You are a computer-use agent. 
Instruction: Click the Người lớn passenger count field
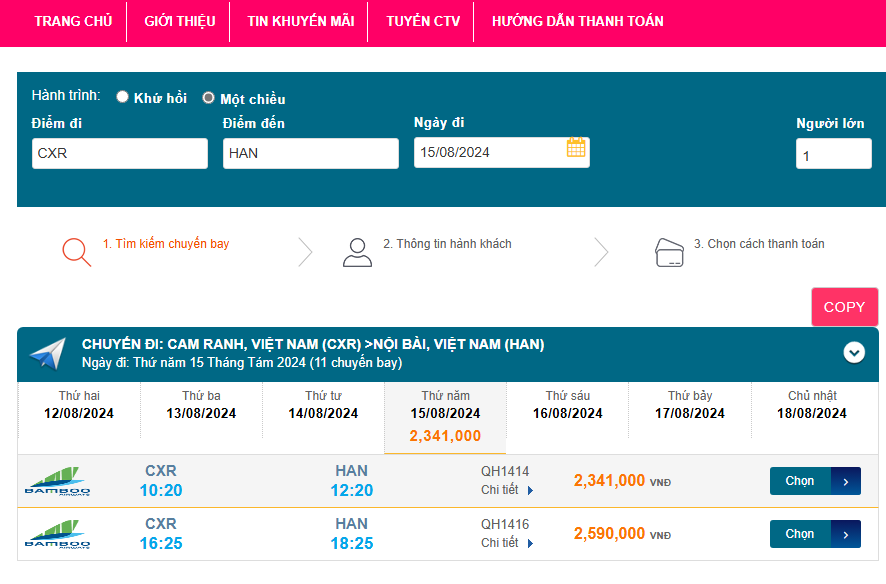coord(833,156)
